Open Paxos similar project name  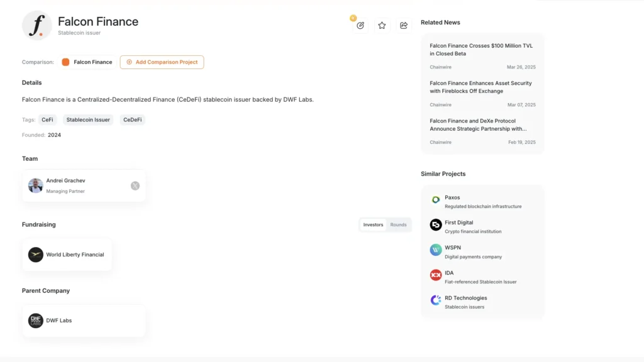click(452, 197)
